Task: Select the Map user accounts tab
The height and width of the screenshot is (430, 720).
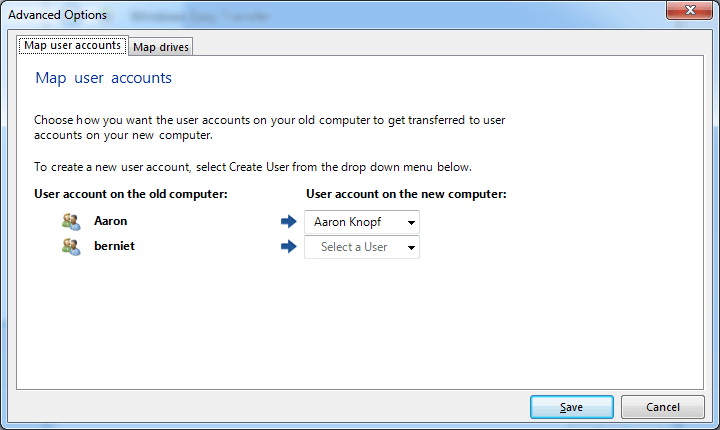Action: pyautogui.click(x=73, y=46)
